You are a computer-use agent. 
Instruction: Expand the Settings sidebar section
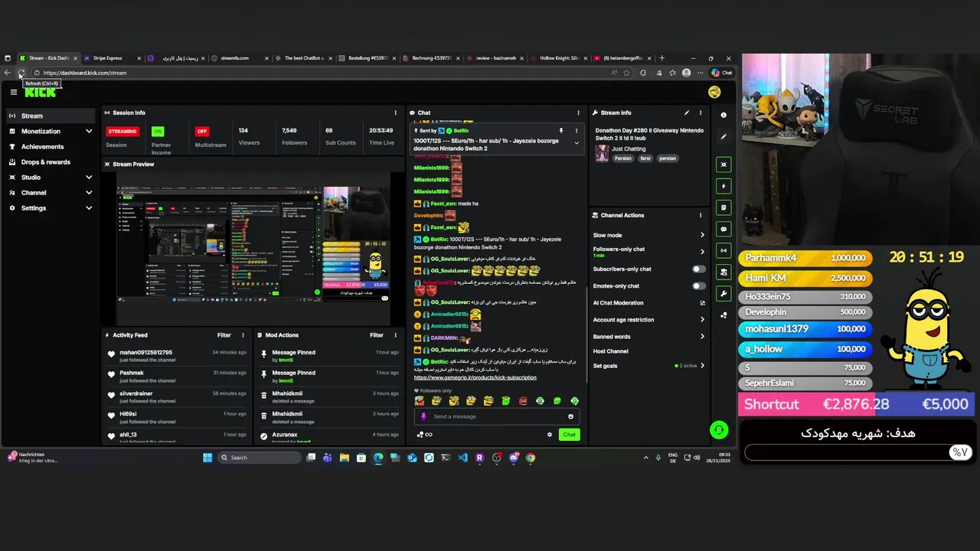[89, 208]
